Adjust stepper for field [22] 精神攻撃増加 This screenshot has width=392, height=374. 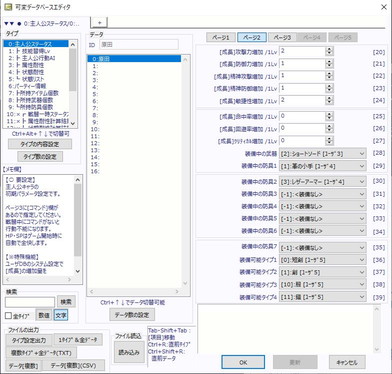click(329, 76)
